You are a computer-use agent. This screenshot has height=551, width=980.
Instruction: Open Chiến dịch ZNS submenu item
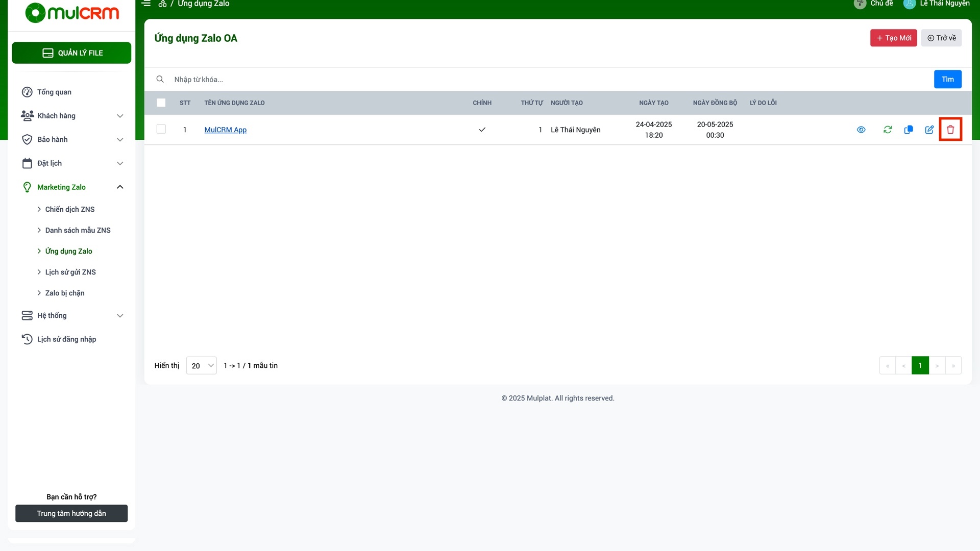(x=70, y=209)
